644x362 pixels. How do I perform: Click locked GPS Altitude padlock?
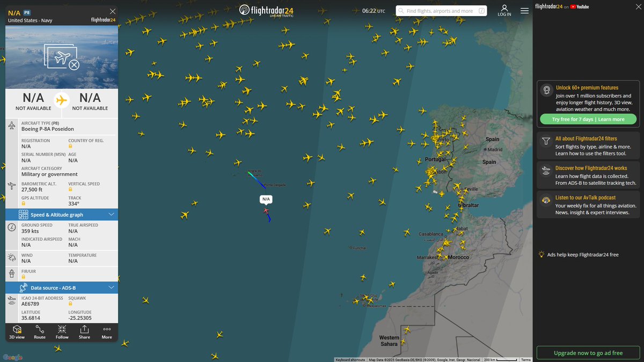coord(24,204)
